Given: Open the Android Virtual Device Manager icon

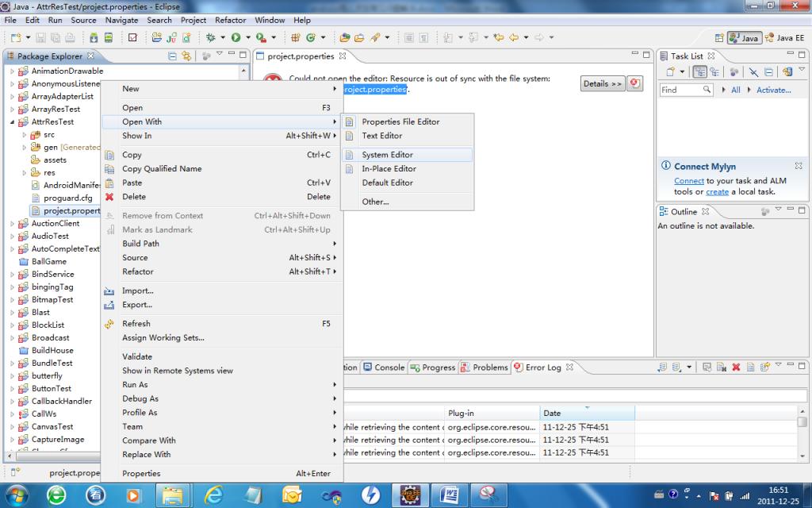Looking at the screenshot, I should (x=108, y=37).
